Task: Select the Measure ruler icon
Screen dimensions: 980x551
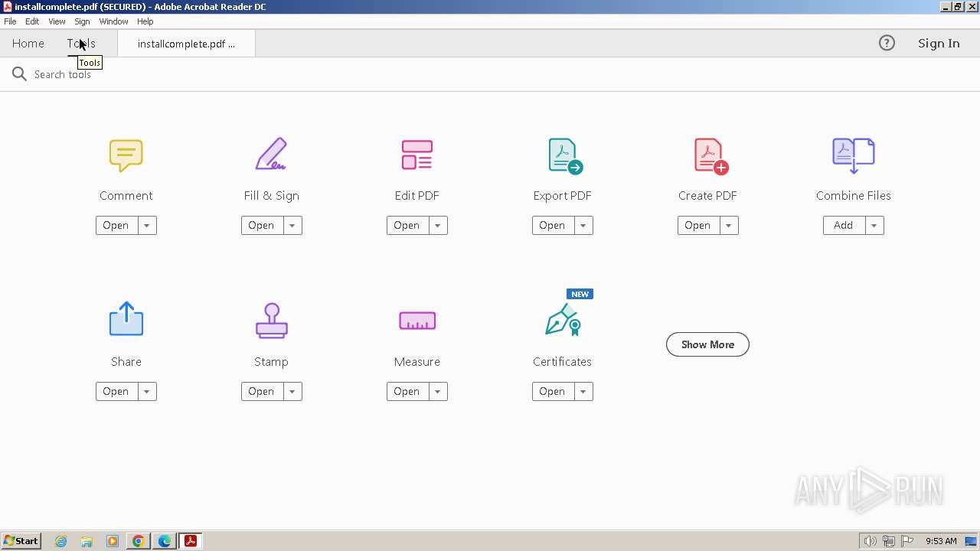Action: 417,321
